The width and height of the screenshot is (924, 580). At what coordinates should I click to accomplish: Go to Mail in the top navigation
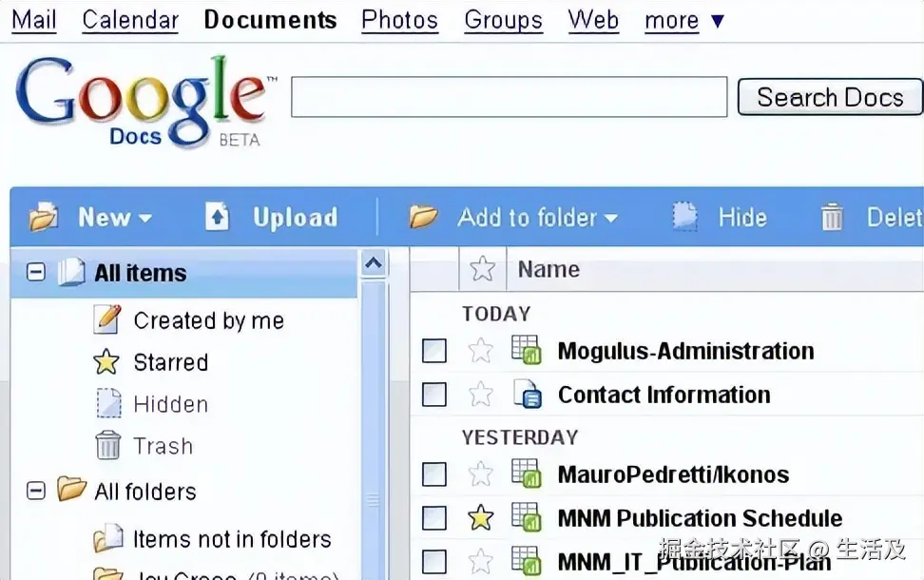pos(34,20)
